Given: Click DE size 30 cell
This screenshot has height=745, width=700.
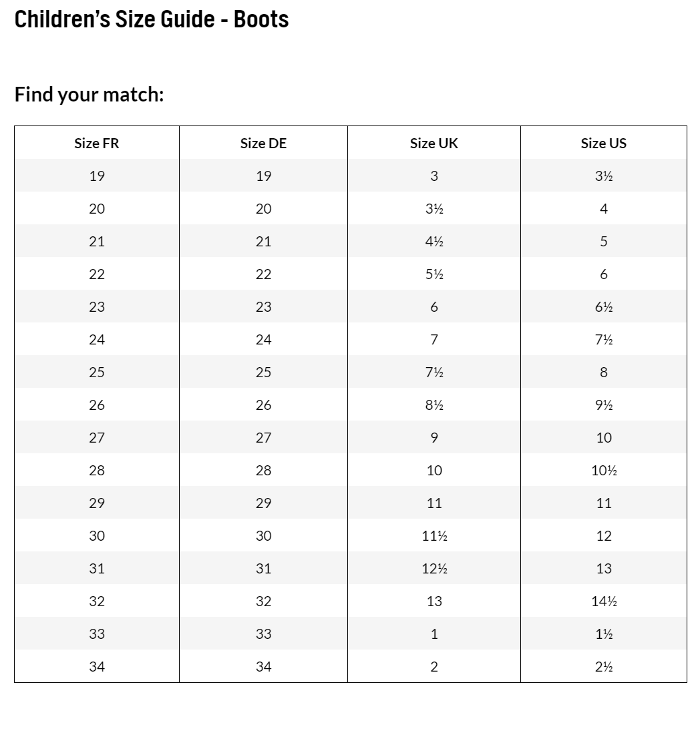Looking at the screenshot, I should click(x=263, y=536).
